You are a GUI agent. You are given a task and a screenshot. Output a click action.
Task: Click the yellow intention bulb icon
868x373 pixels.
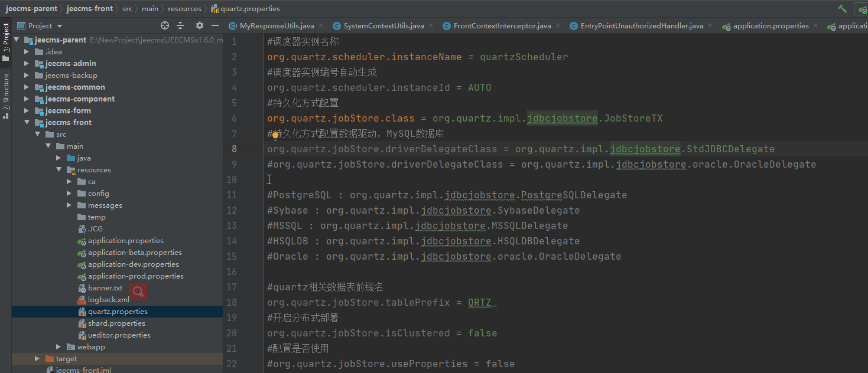point(275,135)
